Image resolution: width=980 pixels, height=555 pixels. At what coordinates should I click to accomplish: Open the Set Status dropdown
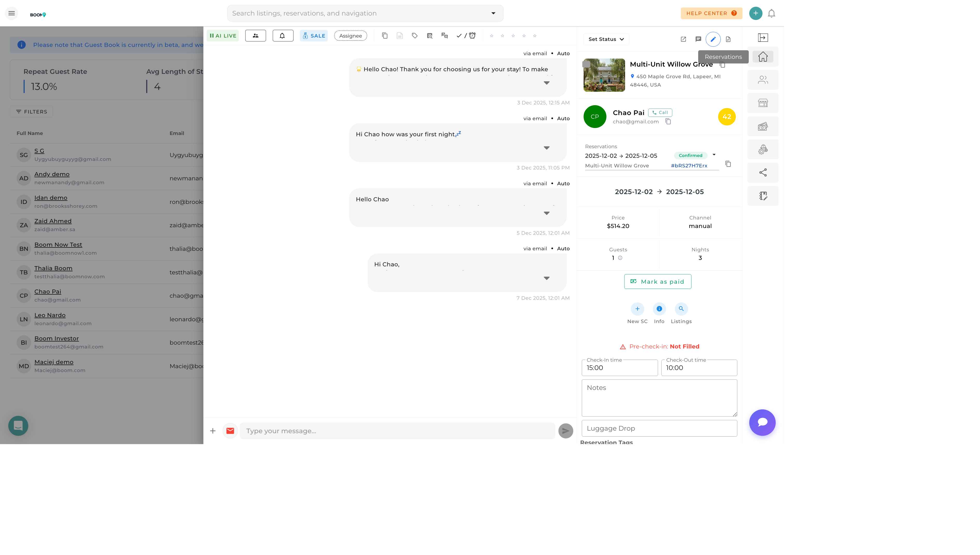606,39
